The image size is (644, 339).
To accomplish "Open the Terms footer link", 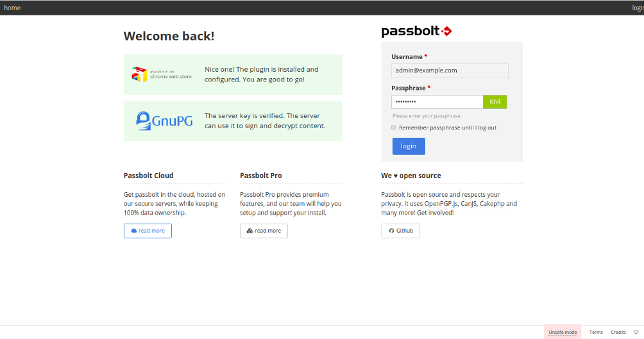I will [x=596, y=333].
